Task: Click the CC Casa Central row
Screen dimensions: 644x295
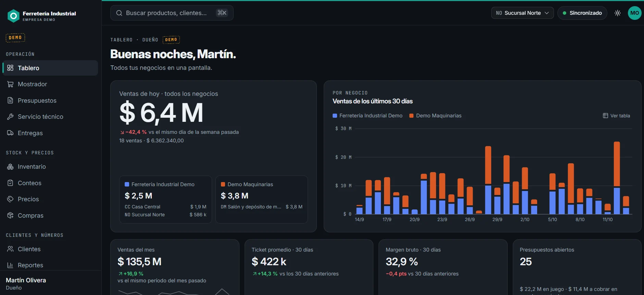Action: 165,207
